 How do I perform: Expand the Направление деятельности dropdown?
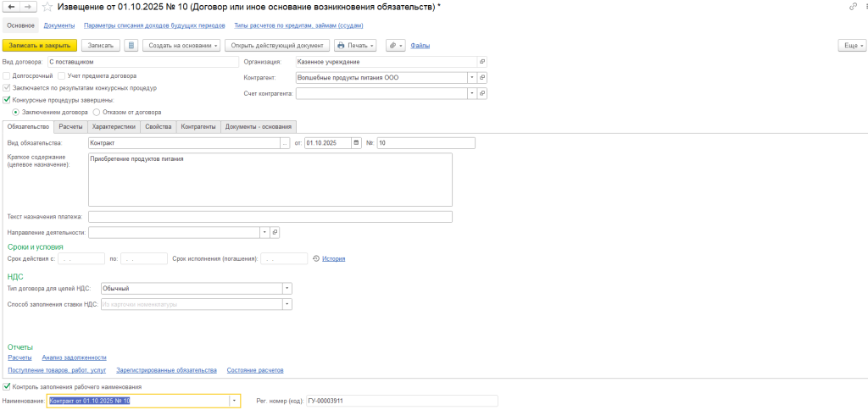pos(264,232)
